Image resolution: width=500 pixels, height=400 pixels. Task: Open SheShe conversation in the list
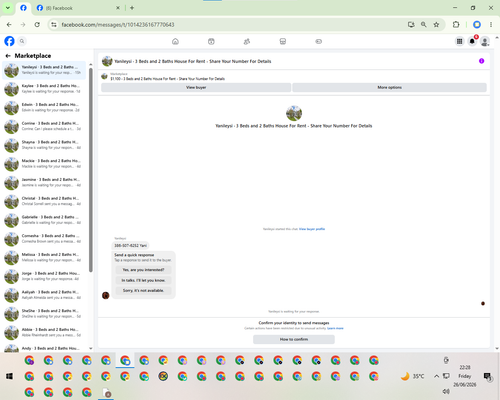[44, 314]
